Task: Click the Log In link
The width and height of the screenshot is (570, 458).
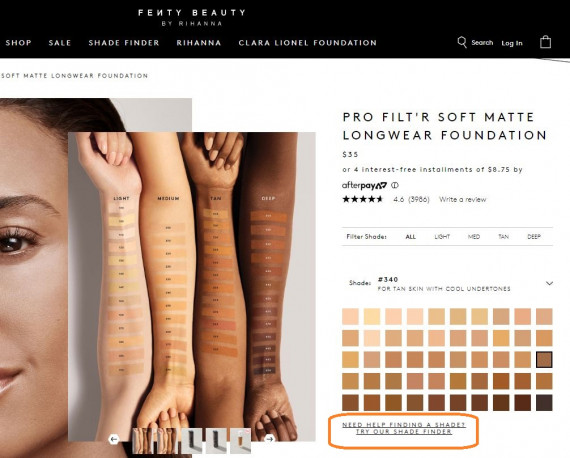Action: [512, 43]
